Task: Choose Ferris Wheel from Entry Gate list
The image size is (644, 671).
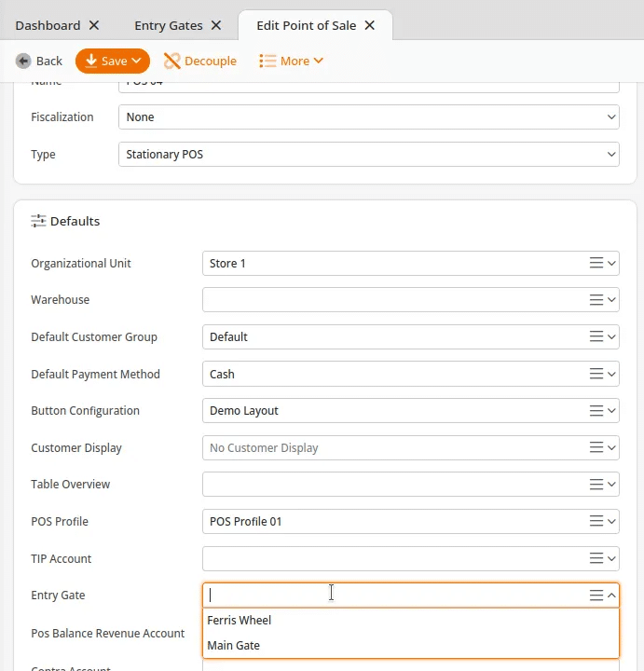Action: pos(411,620)
